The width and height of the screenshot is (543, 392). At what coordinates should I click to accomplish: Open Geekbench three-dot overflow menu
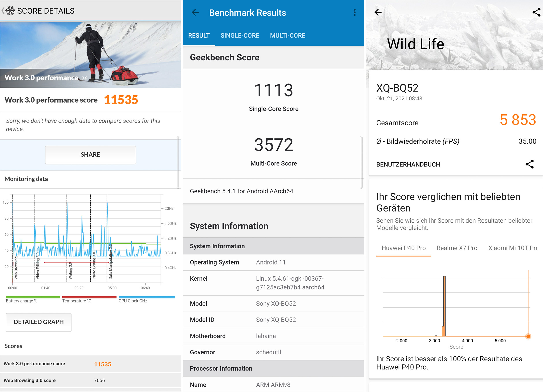click(x=355, y=12)
